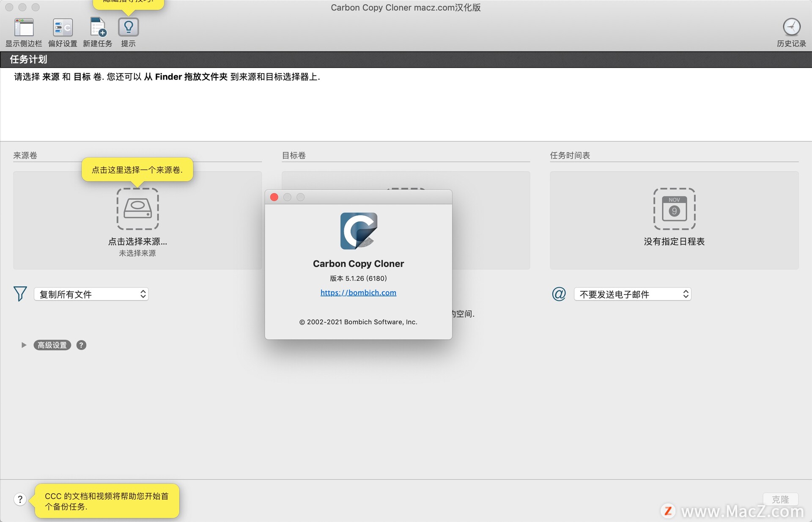Click 点击选择来源... text
The height and width of the screenshot is (522, 812).
pyautogui.click(x=137, y=242)
